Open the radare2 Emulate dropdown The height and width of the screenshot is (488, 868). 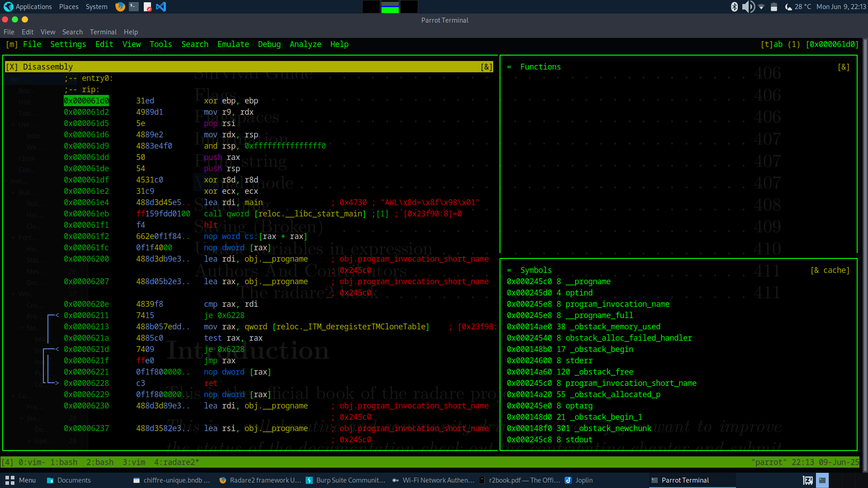[x=233, y=44]
